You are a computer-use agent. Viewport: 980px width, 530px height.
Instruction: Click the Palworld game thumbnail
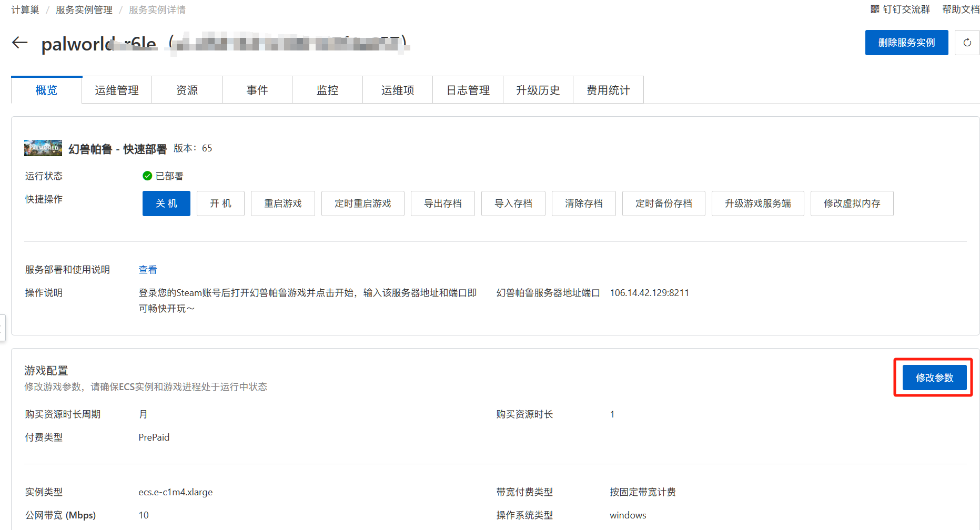(x=43, y=148)
